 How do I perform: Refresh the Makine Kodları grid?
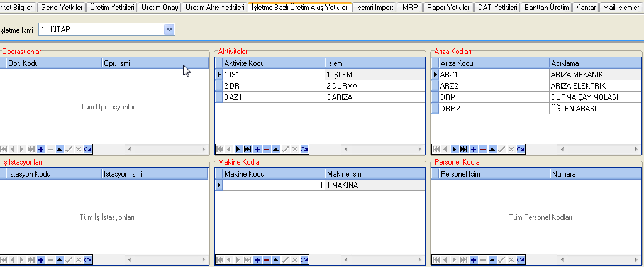pos(304,259)
